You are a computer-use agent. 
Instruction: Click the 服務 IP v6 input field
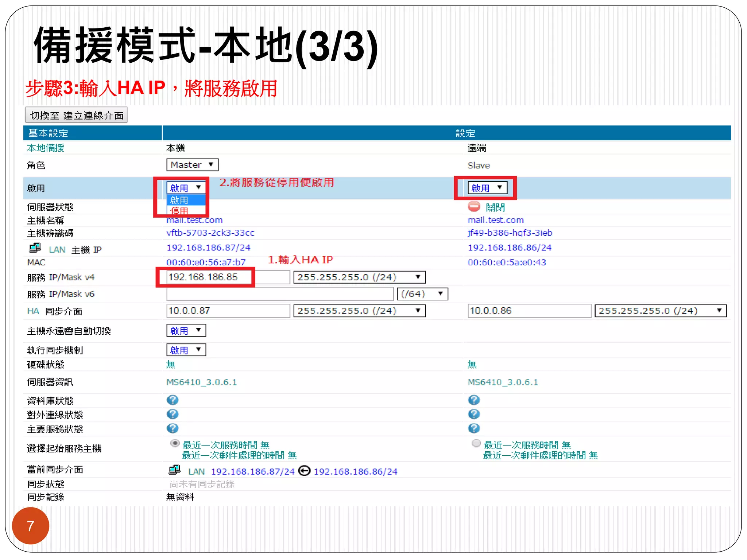[280, 294]
